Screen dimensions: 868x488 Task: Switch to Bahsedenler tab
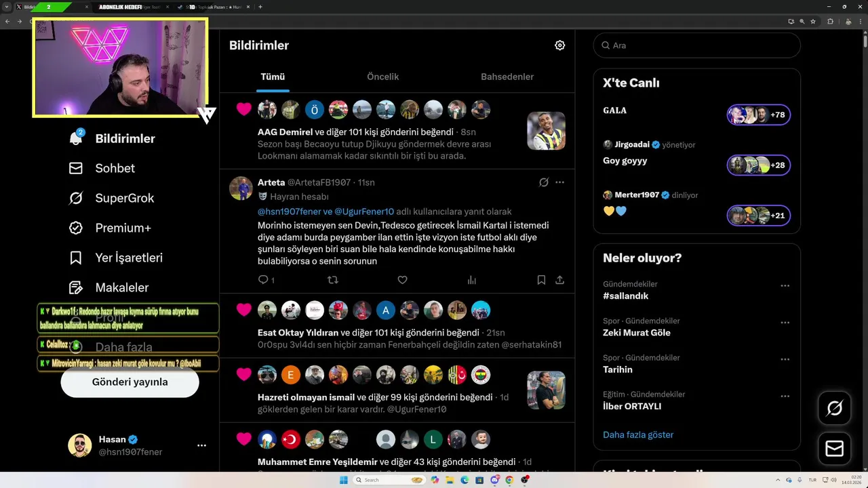tap(507, 77)
